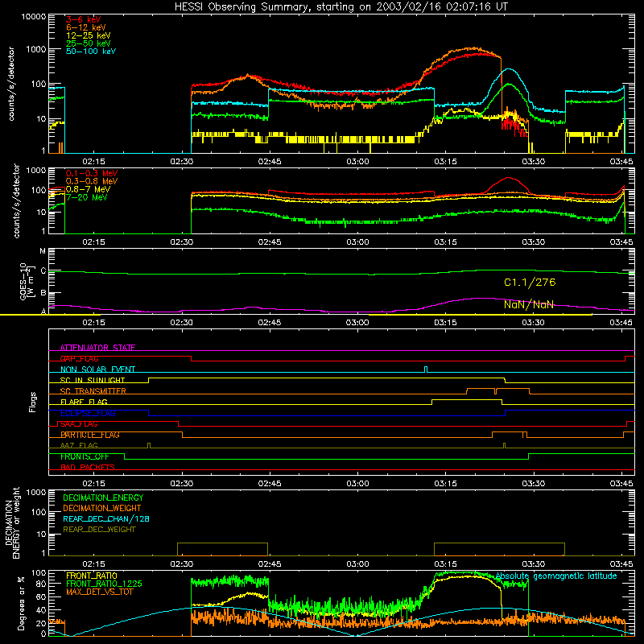Click the M class label on GOES axis
Image resolution: width=644 pixels, height=644 pixels.
click(43, 251)
